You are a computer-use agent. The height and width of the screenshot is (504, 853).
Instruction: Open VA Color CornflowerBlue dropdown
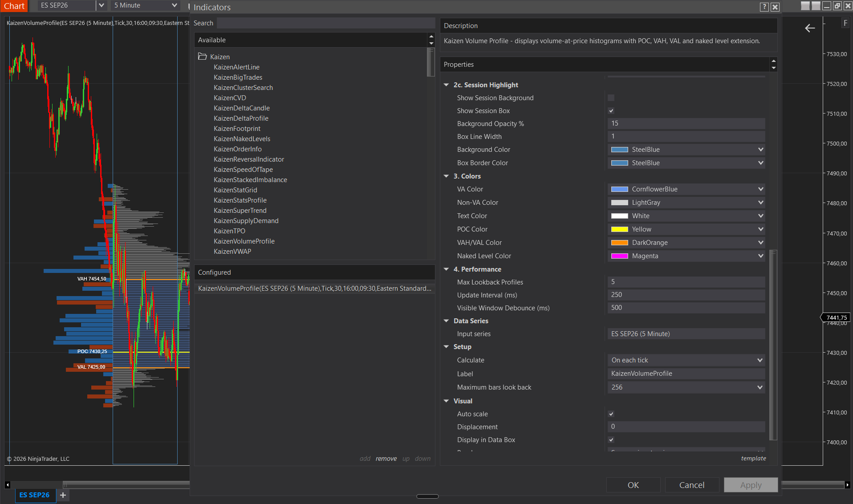point(686,189)
